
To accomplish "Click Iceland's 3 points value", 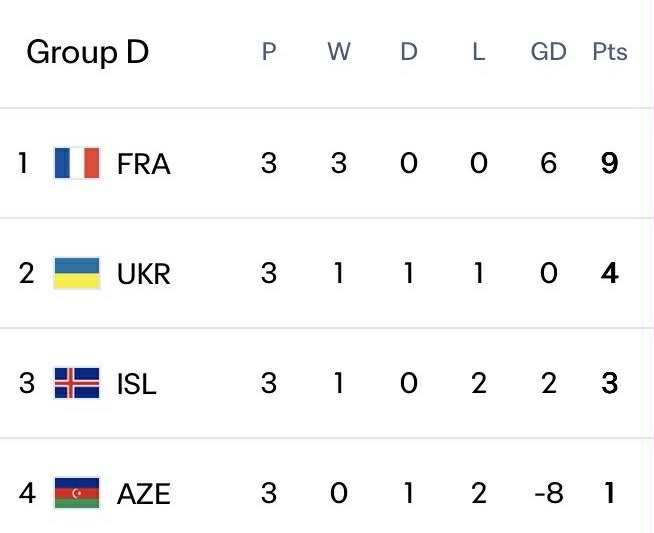I will click(x=609, y=383).
